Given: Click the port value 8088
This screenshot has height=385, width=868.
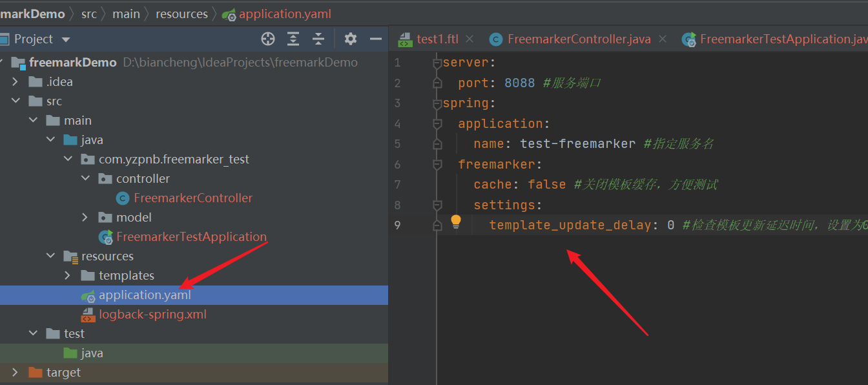Looking at the screenshot, I should 520,83.
